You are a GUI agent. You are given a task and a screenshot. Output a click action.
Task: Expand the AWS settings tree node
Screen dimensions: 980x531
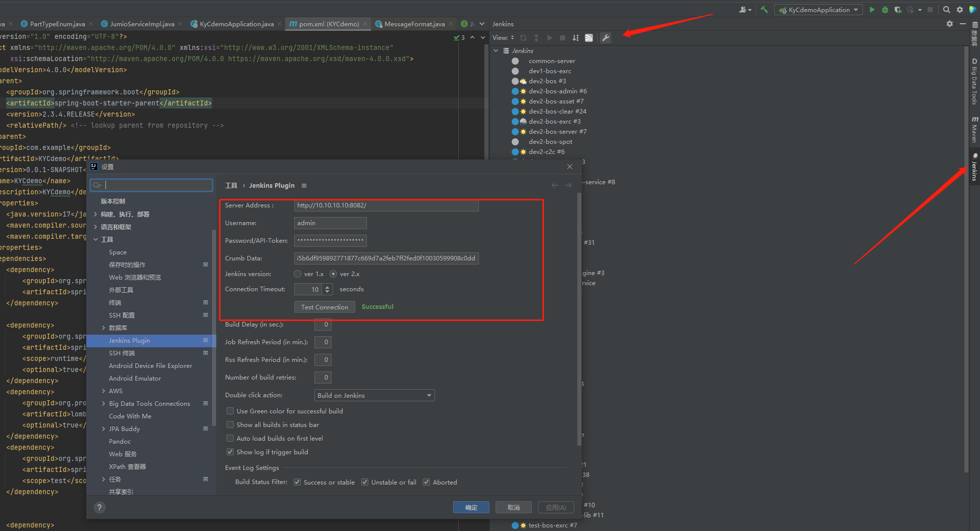(x=103, y=391)
